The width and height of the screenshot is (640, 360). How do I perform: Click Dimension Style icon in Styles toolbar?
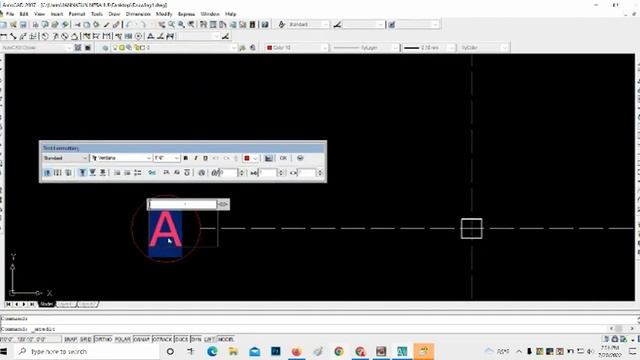(337, 24)
